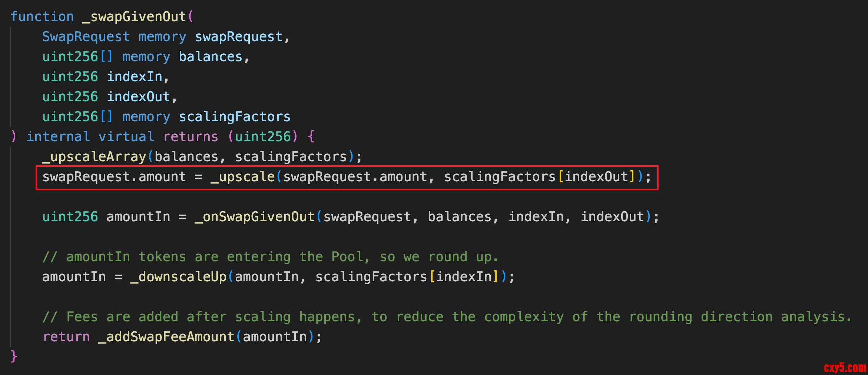868x375 pixels.
Task: Open the cxy5.com watermark link
Action: (845, 368)
